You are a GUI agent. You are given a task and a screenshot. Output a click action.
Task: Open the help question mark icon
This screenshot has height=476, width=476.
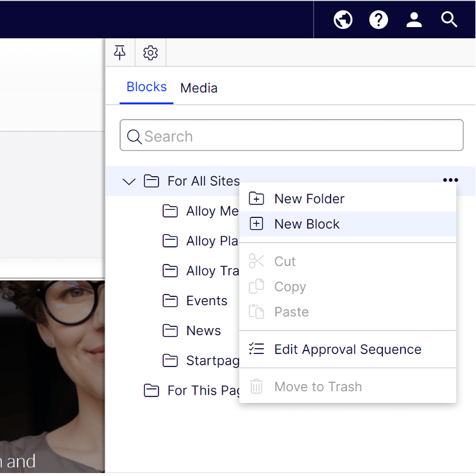click(x=378, y=19)
